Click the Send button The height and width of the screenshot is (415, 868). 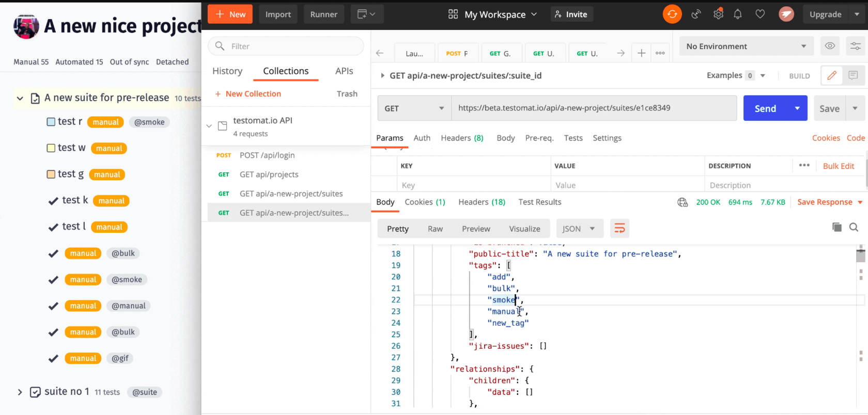(x=765, y=108)
